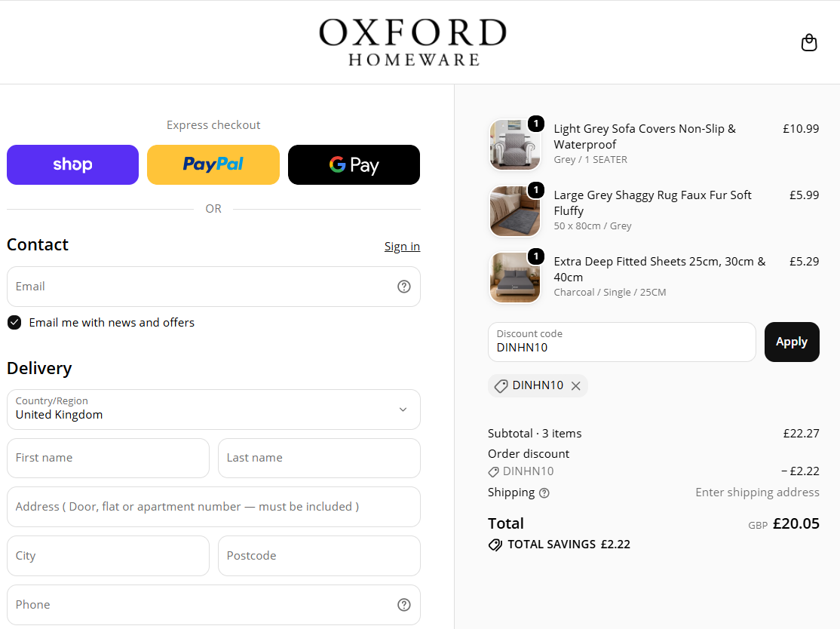Click the TOTAL SAVINGS £2.22 text
The width and height of the screenshot is (840, 629).
coord(569,545)
